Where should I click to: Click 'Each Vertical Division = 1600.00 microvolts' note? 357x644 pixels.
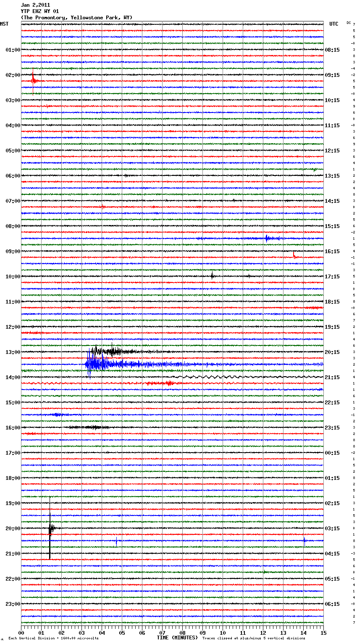53,638
